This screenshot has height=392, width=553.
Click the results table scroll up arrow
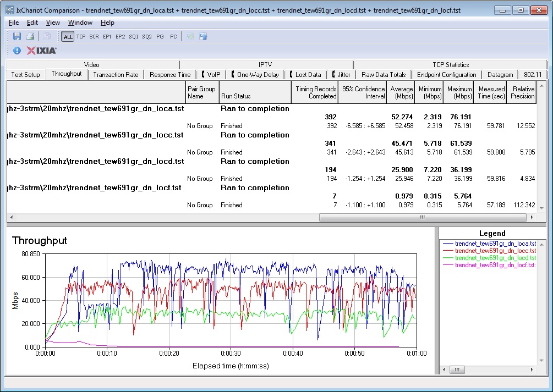(541, 86)
